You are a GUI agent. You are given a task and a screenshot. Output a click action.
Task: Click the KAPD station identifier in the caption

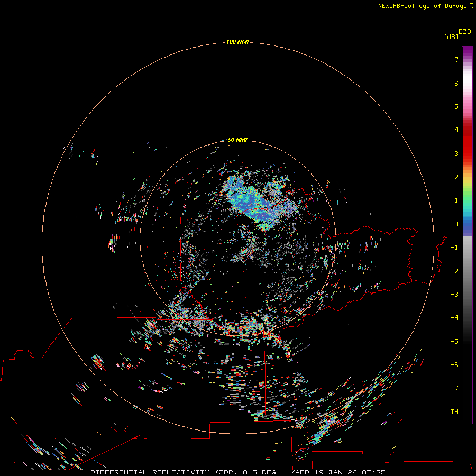[x=300, y=472]
